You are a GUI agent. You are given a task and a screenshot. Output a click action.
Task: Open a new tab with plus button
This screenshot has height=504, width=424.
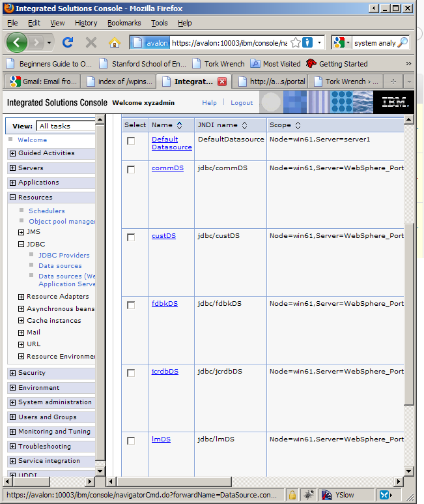point(393,82)
